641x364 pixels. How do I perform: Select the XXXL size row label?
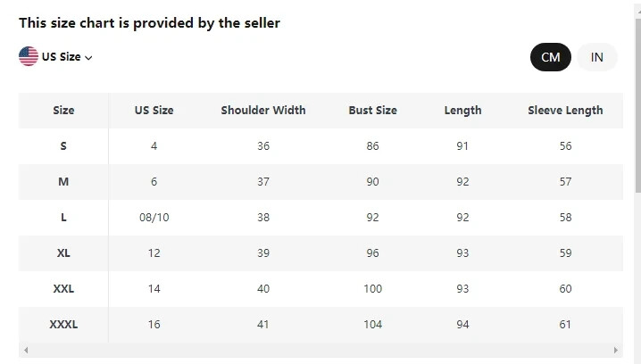(x=63, y=325)
